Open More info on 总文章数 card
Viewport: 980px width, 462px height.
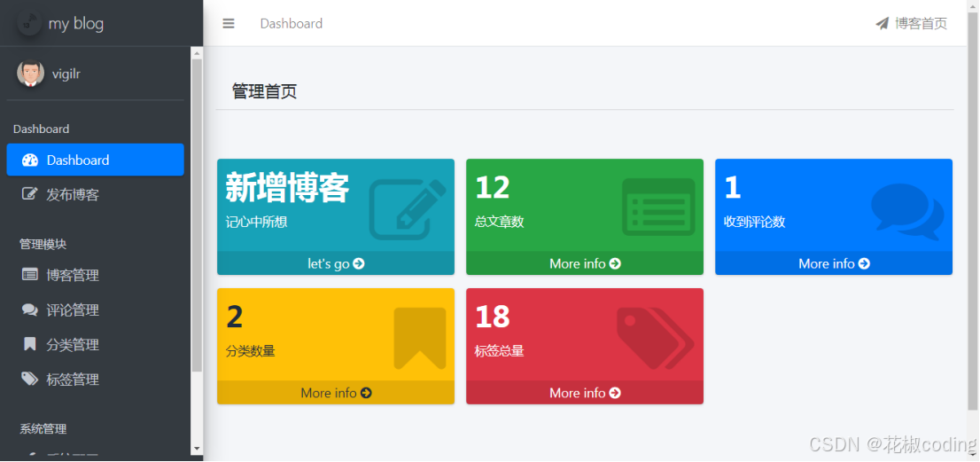click(x=585, y=263)
